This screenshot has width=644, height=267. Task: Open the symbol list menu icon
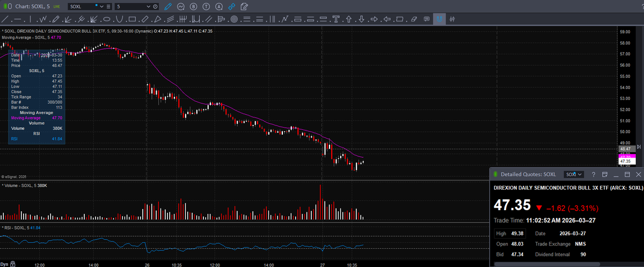click(109, 7)
